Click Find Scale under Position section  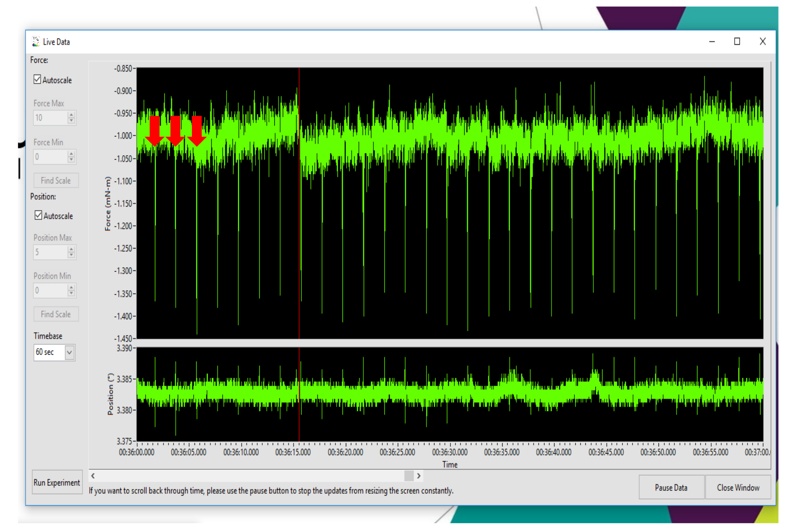point(56,314)
